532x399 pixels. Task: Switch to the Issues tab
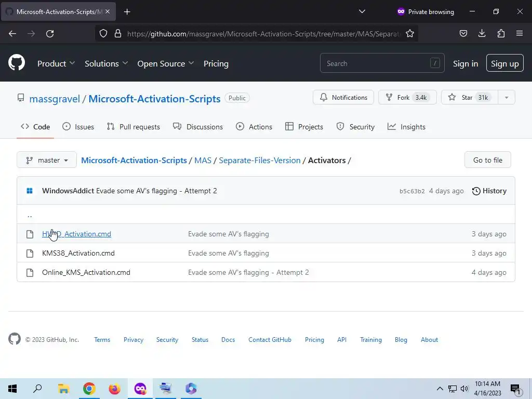[x=78, y=127]
